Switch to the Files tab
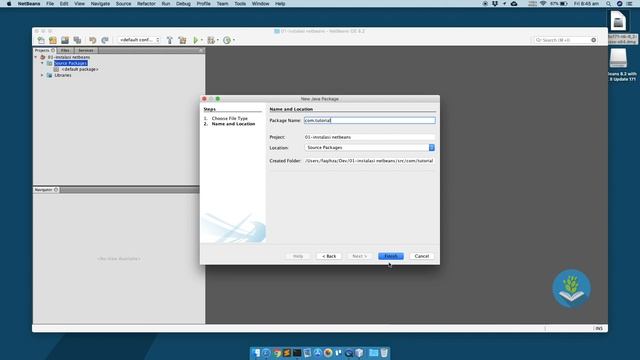Image resolution: width=640 pixels, height=360 pixels. pyautogui.click(x=65, y=50)
